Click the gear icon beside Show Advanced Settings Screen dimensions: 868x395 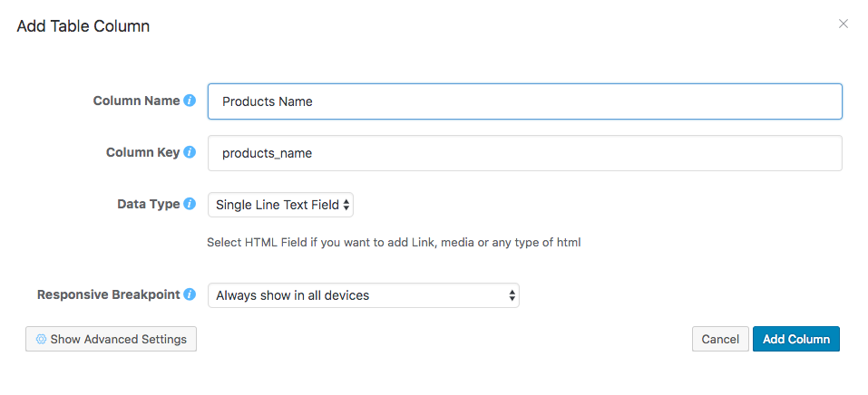[x=41, y=339]
